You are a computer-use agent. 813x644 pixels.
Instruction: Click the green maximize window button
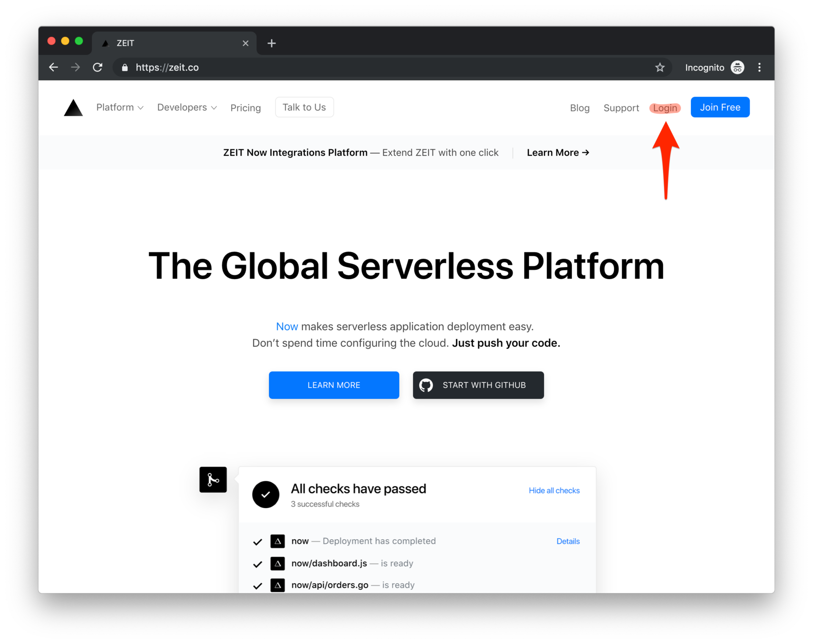(79, 41)
